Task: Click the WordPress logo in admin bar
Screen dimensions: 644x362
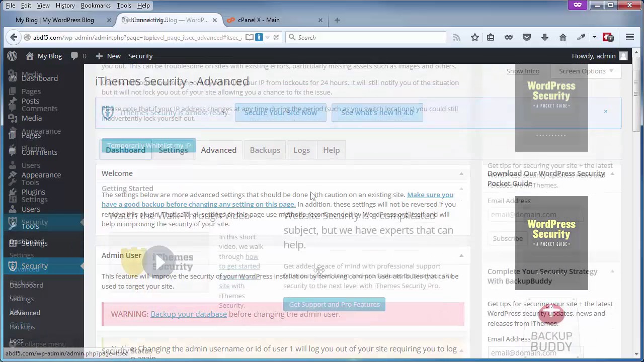Action: pos(12,56)
